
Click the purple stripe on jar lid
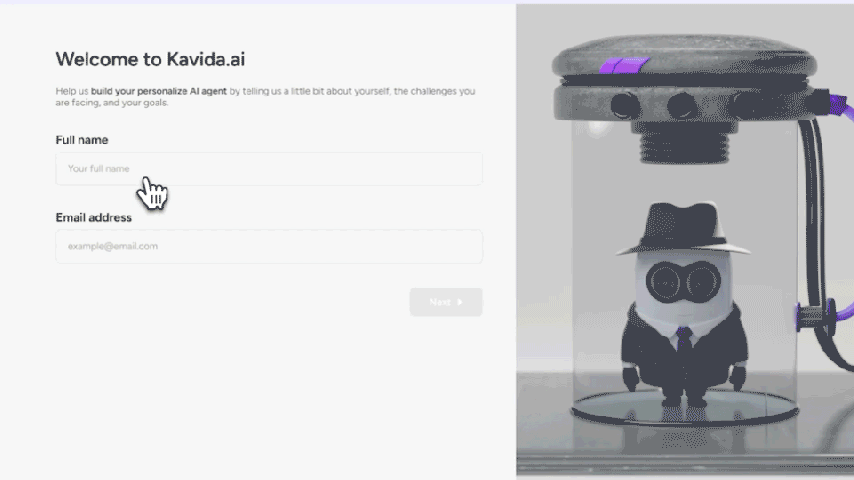click(x=624, y=65)
